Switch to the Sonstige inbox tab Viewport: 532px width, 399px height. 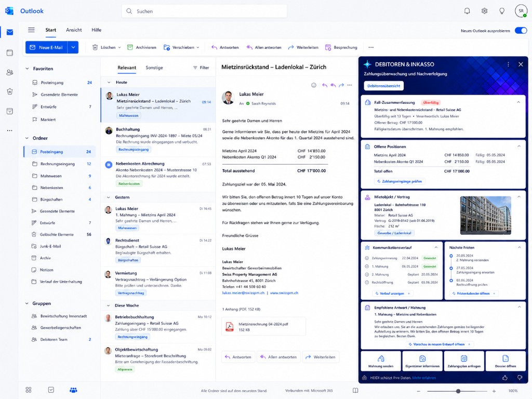tap(154, 68)
